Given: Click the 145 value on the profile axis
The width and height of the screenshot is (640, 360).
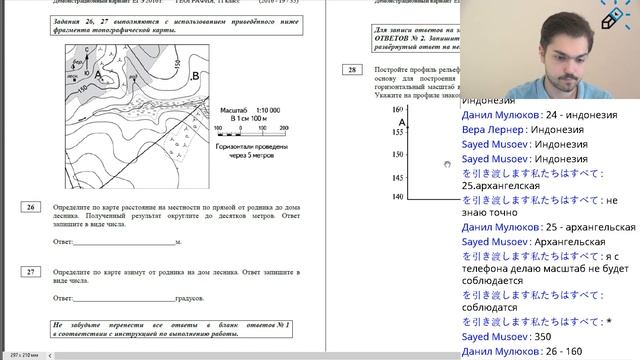Looking at the screenshot, I should [398, 178].
